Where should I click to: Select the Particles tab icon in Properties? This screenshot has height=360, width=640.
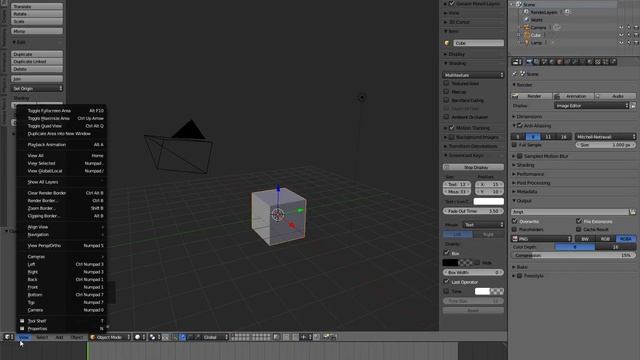(x=605, y=62)
